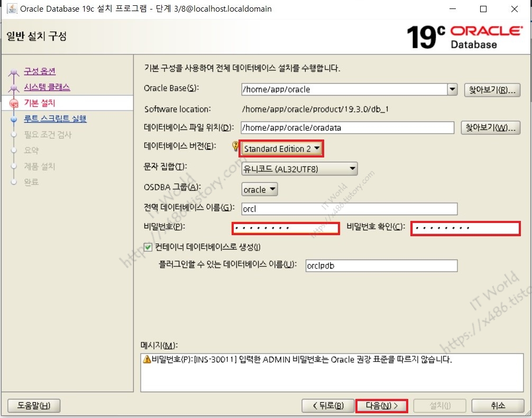Open the OSDBA group oracle dropdown
This screenshot has height=418, width=532.
[x=260, y=190]
